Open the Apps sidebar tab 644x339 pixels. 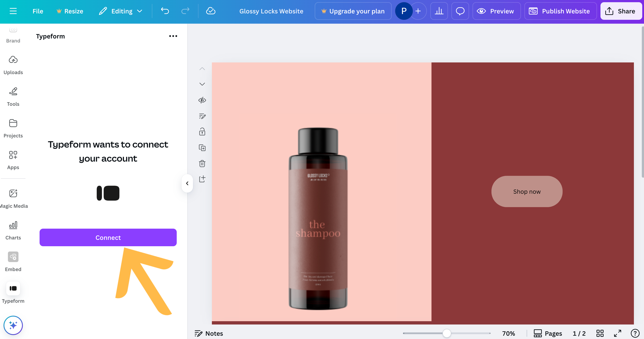click(x=13, y=160)
